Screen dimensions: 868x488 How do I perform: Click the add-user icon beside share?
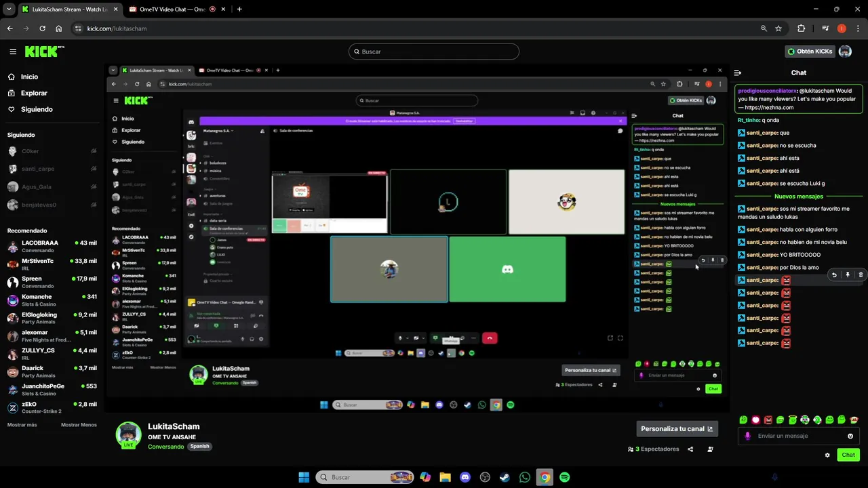point(710,449)
